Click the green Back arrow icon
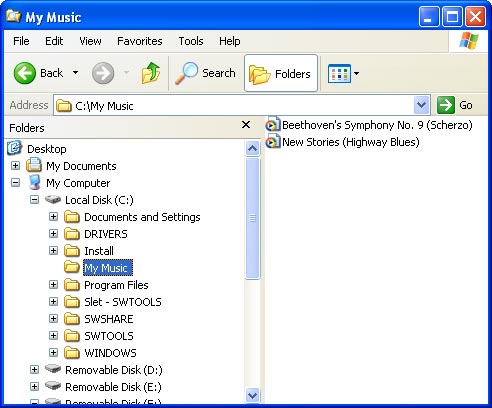 tap(24, 73)
